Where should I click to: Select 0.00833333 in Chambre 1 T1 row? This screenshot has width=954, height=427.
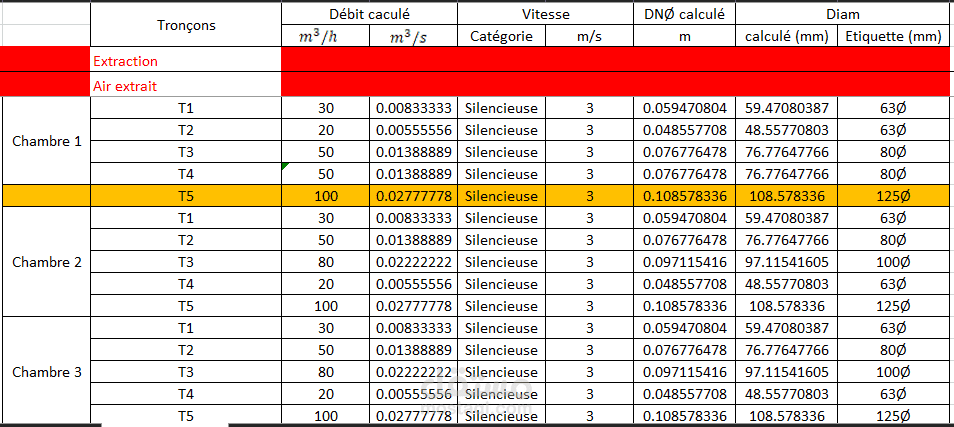pos(413,108)
